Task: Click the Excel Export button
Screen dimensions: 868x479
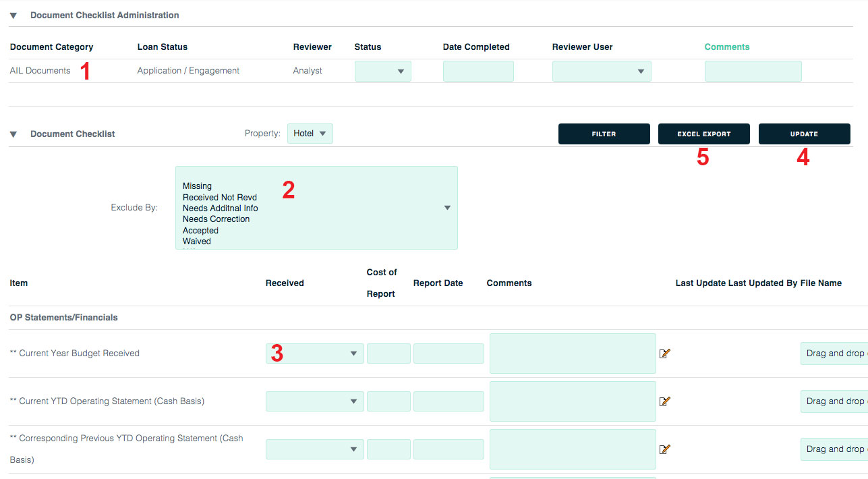Action: [704, 134]
